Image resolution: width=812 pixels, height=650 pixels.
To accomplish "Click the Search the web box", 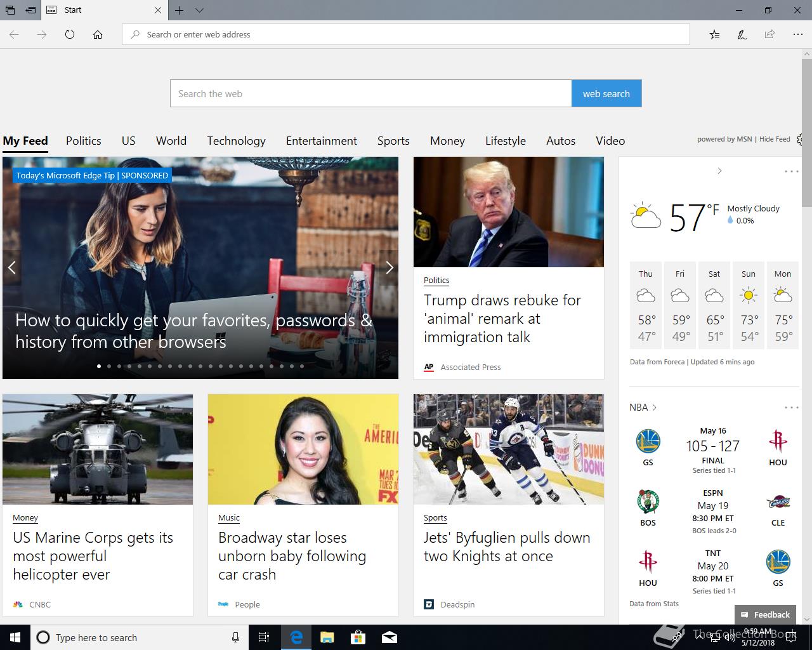I will [x=371, y=93].
